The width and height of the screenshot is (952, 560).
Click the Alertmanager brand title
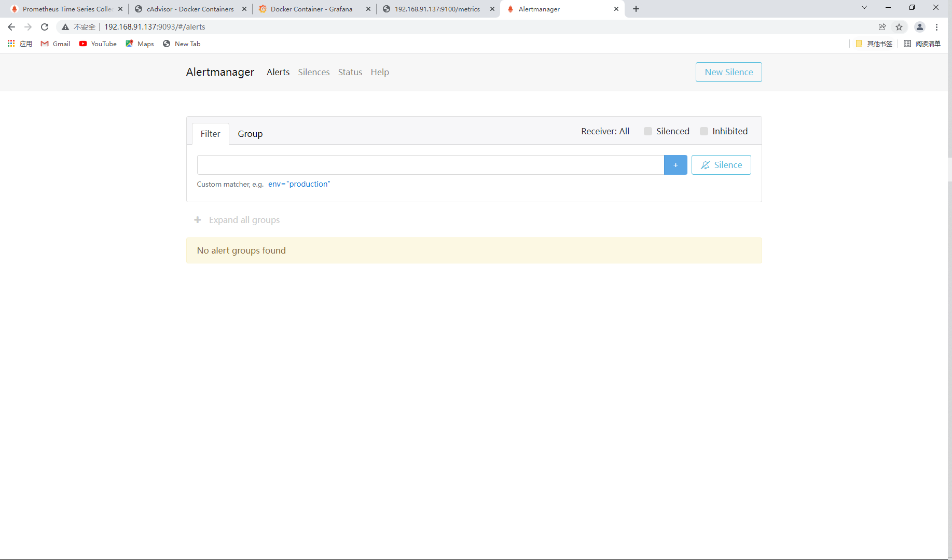point(220,72)
